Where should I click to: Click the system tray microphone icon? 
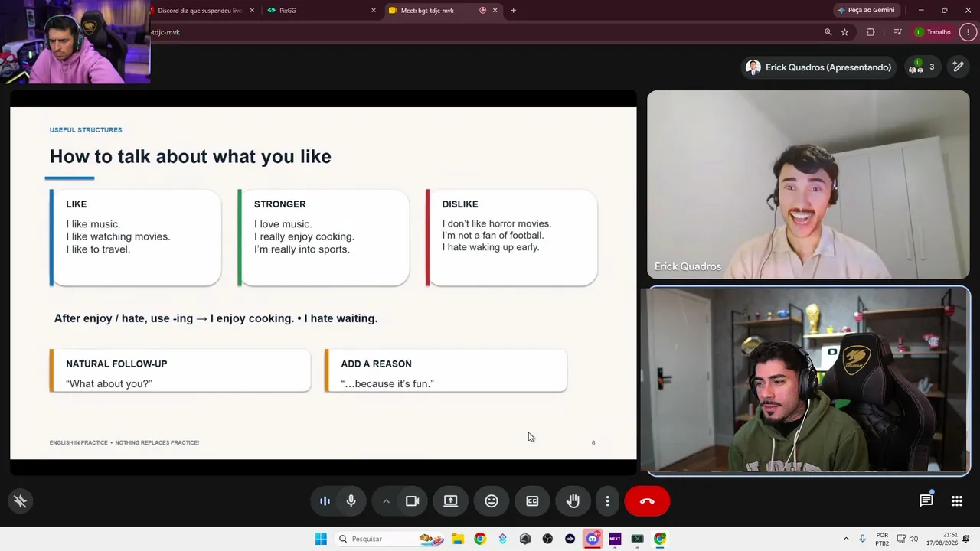pos(863,539)
